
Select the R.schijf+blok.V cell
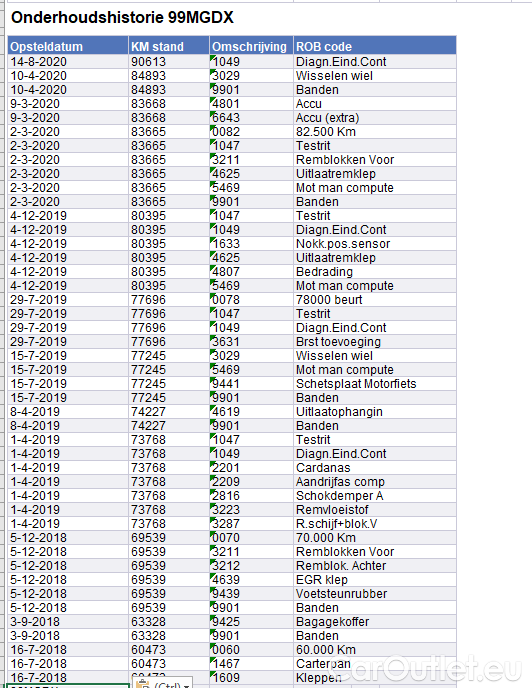tap(375, 523)
